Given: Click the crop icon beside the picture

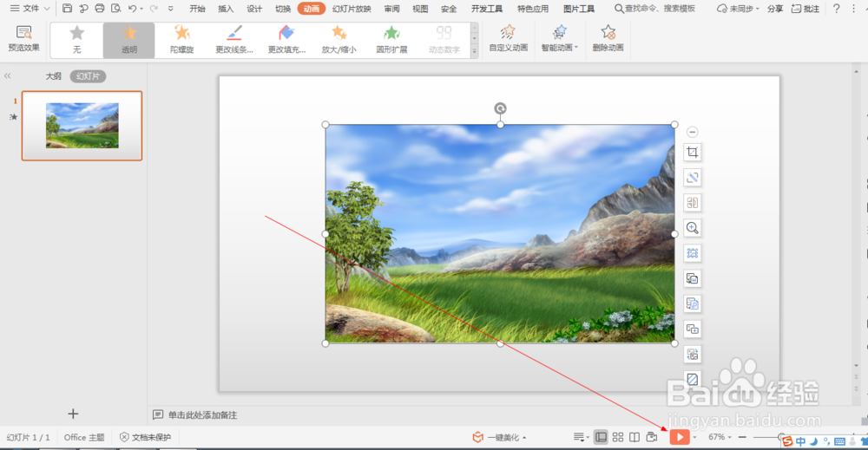Looking at the screenshot, I should [692, 152].
